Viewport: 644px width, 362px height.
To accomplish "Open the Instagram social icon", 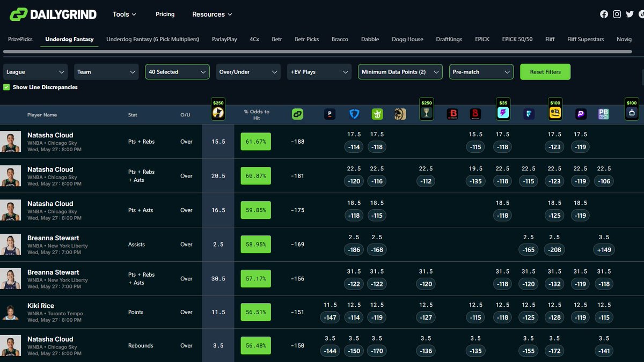I will [617, 14].
